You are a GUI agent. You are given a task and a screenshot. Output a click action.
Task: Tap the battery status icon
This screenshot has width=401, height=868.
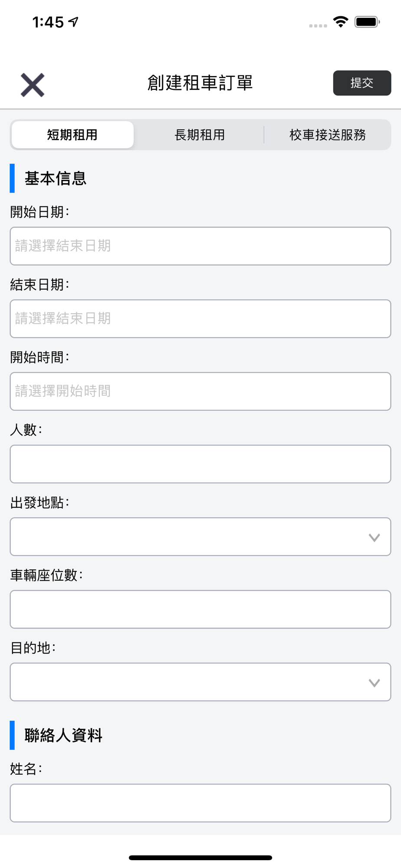[x=367, y=22]
